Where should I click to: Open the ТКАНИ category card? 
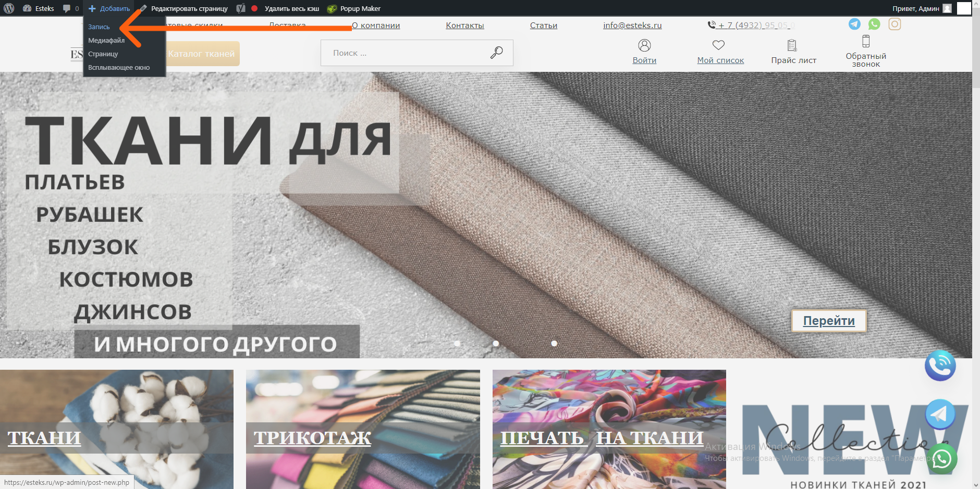pyautogui.click(x=117, y=429)
